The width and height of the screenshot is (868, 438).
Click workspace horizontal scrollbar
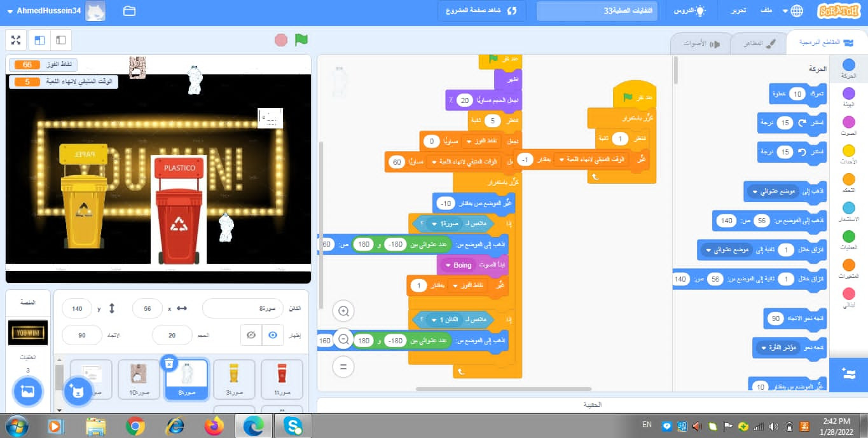[x=504, y=388]
